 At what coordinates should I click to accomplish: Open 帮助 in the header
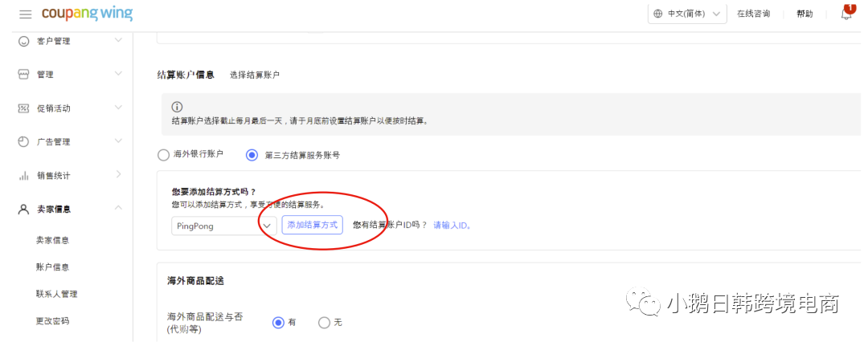[805, 14]
